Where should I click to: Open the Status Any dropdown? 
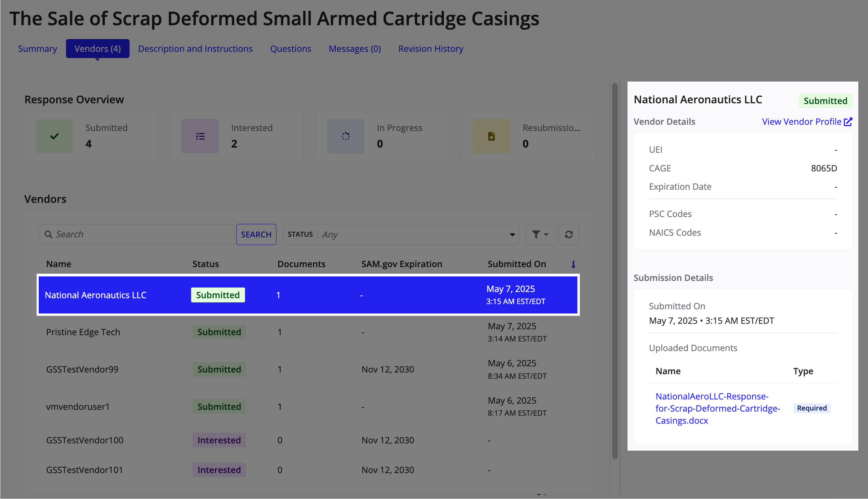(401, 235)
